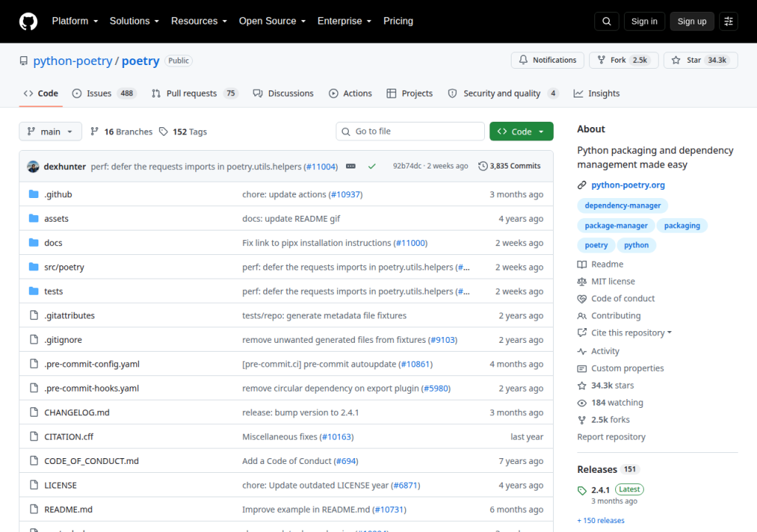Open pull request #11004 link in commit header
Viewport: 757px width, 532px height.
coord(321,166)
